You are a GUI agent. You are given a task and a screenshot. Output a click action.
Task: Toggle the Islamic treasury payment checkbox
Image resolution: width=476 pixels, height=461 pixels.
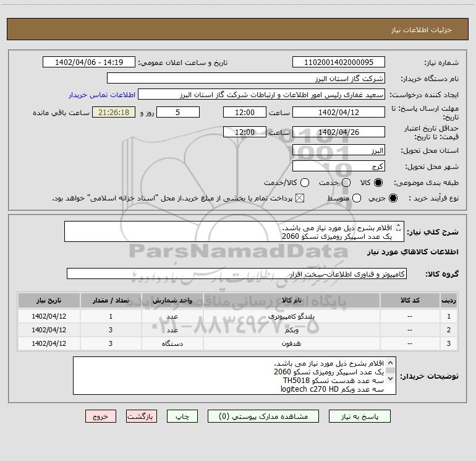click(x=300, y=198)
